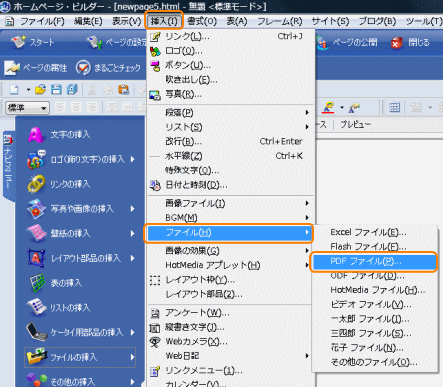Viewport: 443px width, 387px height.
Task: Choose 吹き出し(E)... menu entry
Action: [231, 80]
